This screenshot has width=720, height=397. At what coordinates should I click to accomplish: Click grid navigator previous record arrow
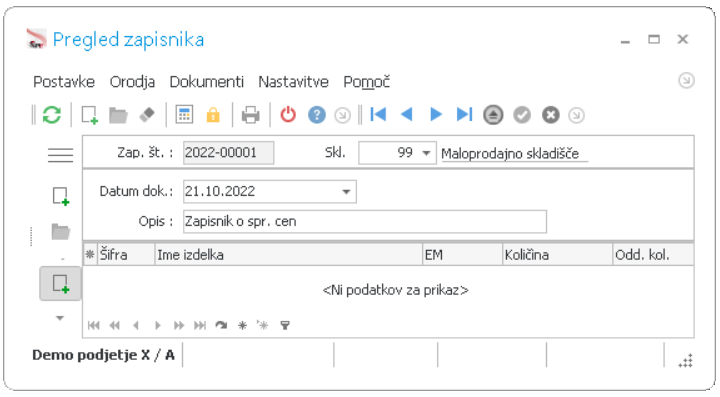[x=135, y=325]
